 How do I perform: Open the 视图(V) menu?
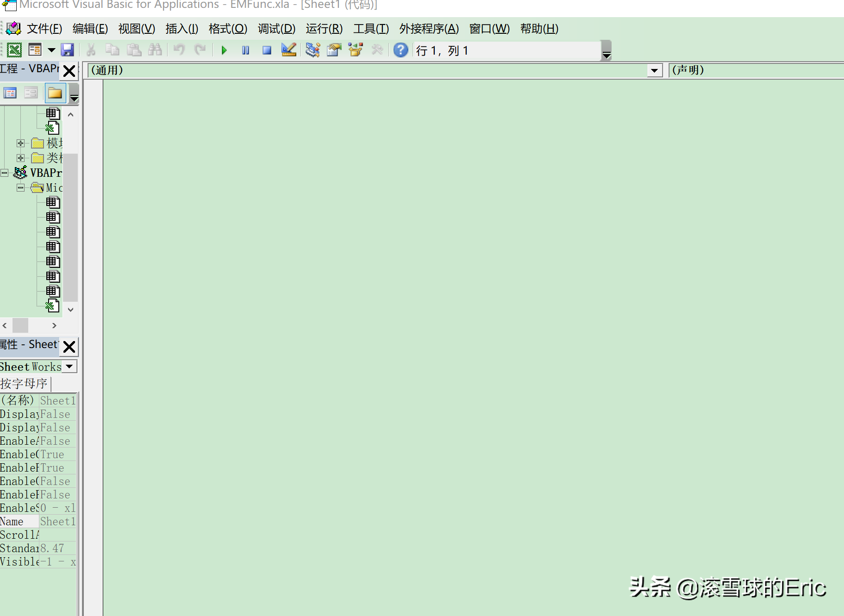[x=137, y=29]
